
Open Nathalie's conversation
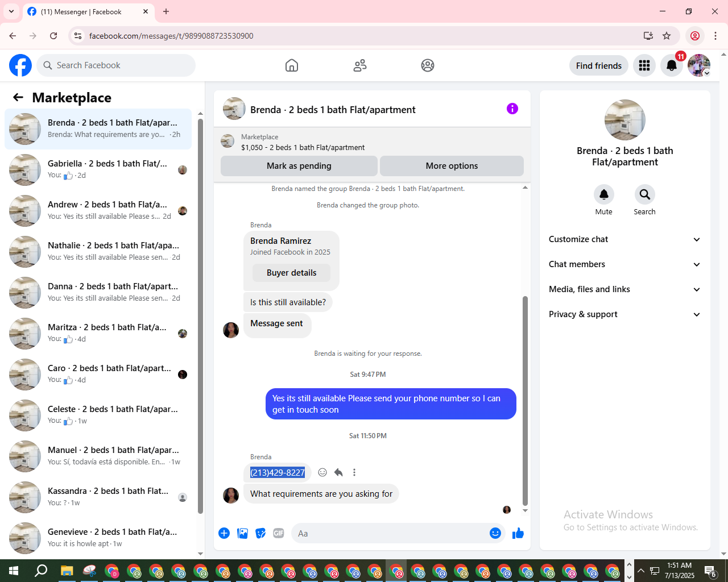point(98,252)
